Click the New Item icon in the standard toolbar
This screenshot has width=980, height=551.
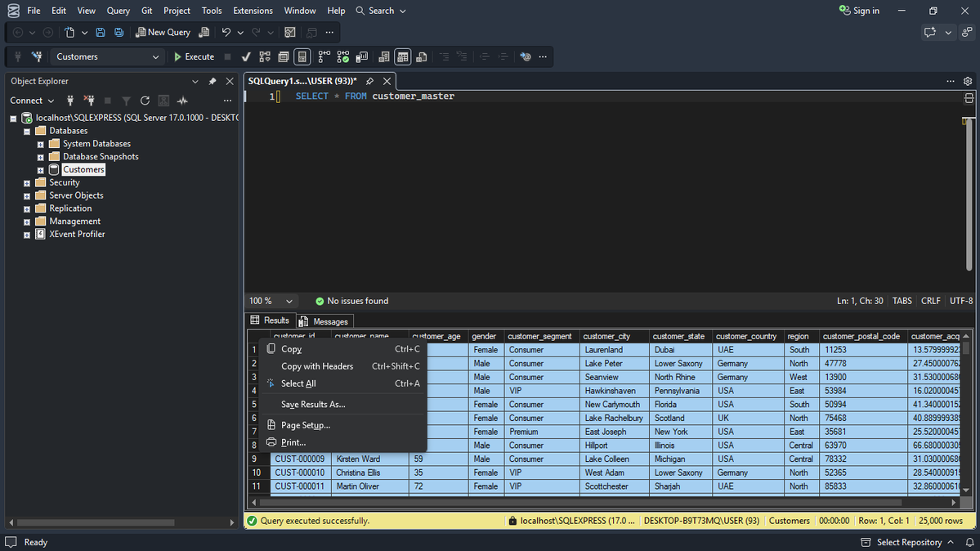(70, 33)
